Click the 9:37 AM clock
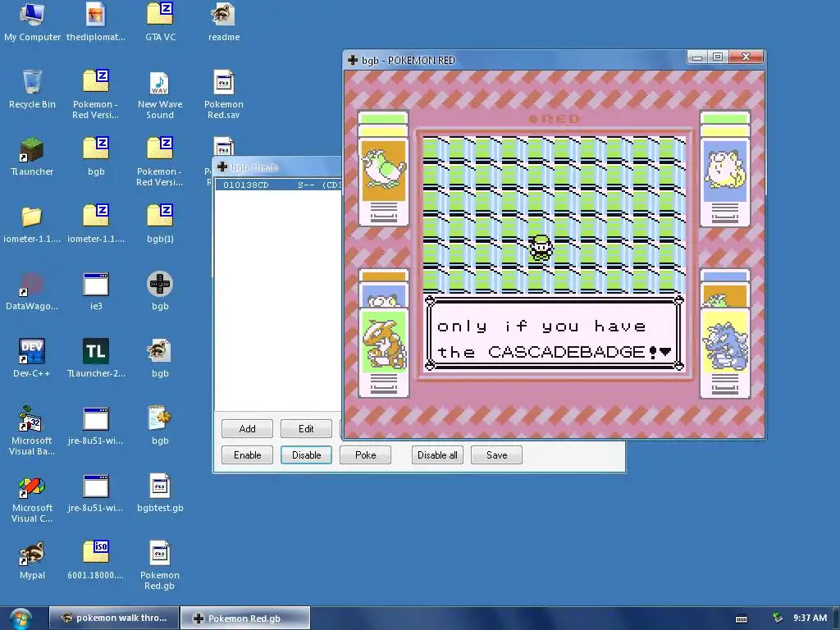This screenshot has height=630, width=840. (810, 618)
